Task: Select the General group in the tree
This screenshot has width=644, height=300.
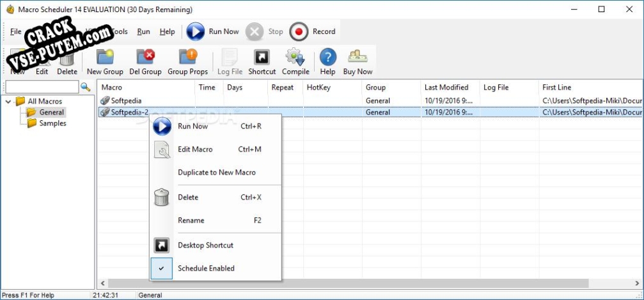Action: (51, 112)
